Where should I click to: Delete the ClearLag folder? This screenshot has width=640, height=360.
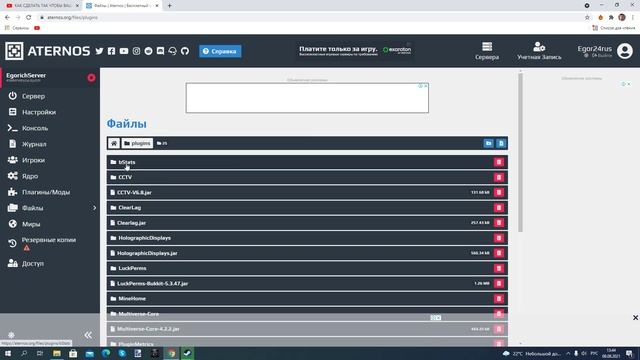499,207
